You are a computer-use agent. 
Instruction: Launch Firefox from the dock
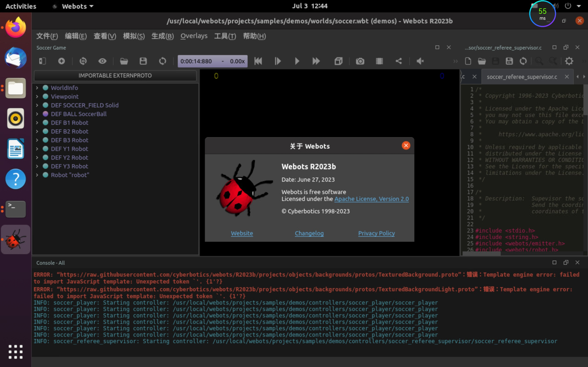coord(15,27)
